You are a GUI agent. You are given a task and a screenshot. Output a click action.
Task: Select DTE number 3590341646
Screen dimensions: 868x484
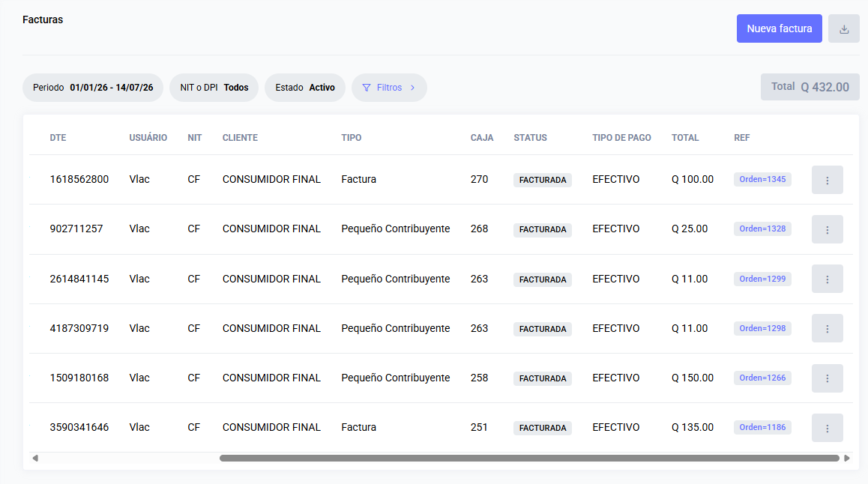[x=79, y=427]
